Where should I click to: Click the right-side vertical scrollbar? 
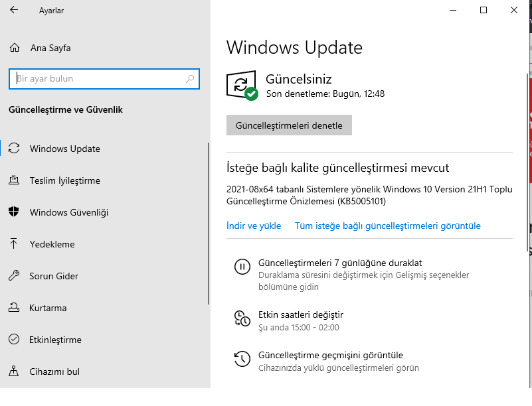point(527,199)
